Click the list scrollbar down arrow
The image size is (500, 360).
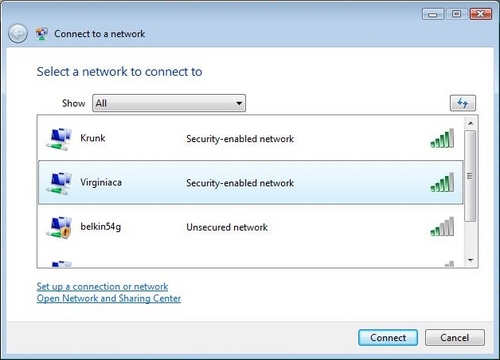pos(471,260)
